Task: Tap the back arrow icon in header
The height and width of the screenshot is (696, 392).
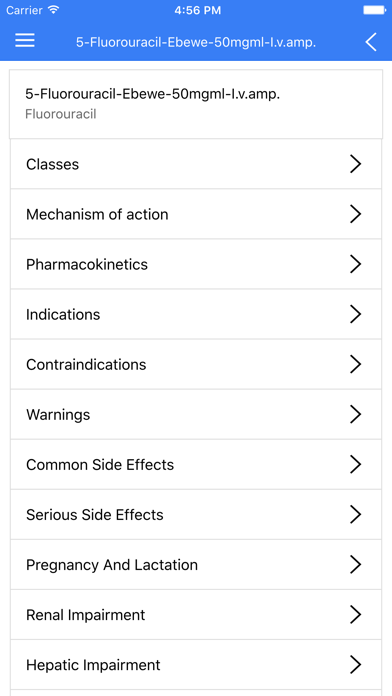Action: click(371, 42)
